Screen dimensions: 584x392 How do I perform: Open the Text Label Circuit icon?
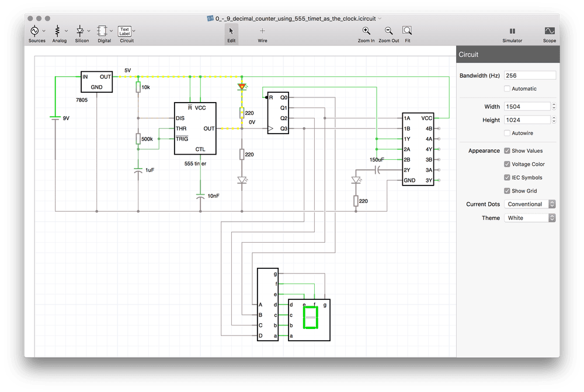(x=124, y=31)
